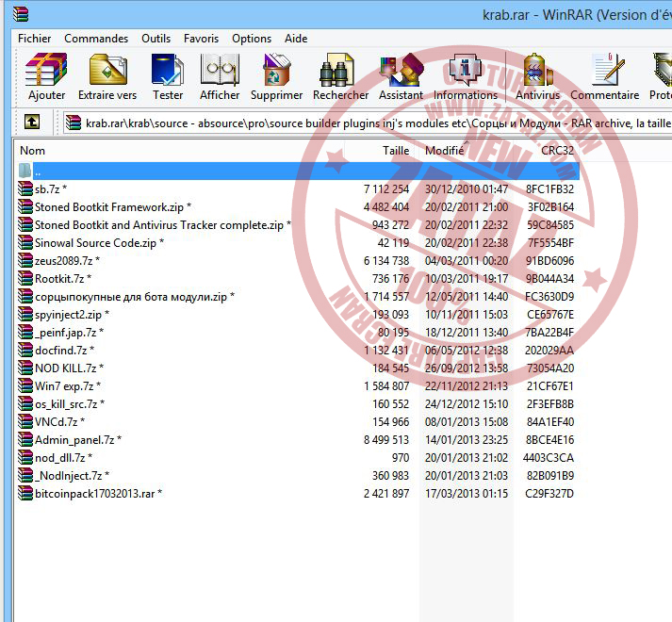
Task: Open the Options menu
Action: (x=252, y=39)
